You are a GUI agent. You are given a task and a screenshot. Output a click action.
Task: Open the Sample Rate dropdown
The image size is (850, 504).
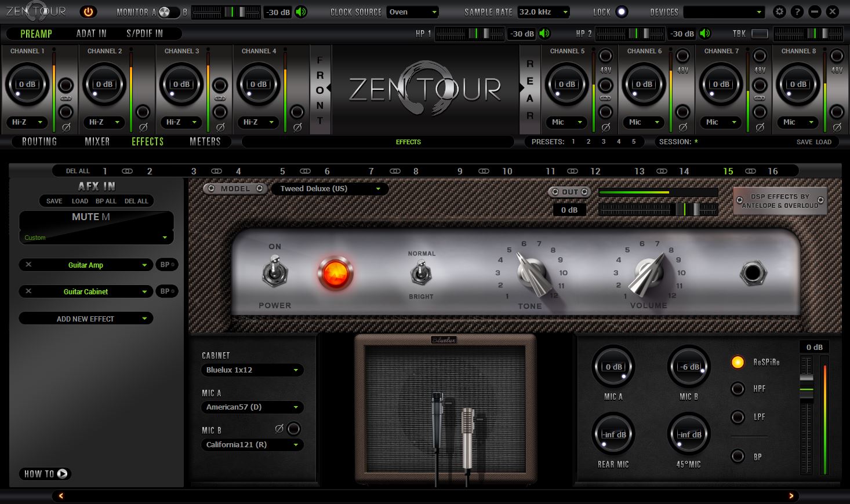point(543,12)
